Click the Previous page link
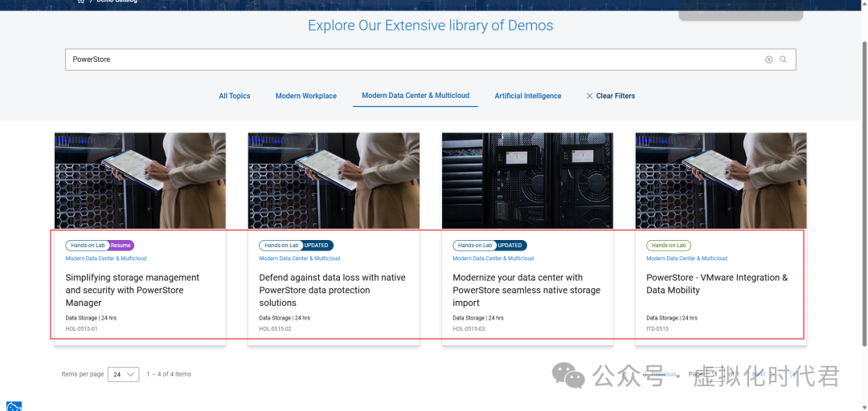Screen dimensions: 868x411 pos(659,375)
